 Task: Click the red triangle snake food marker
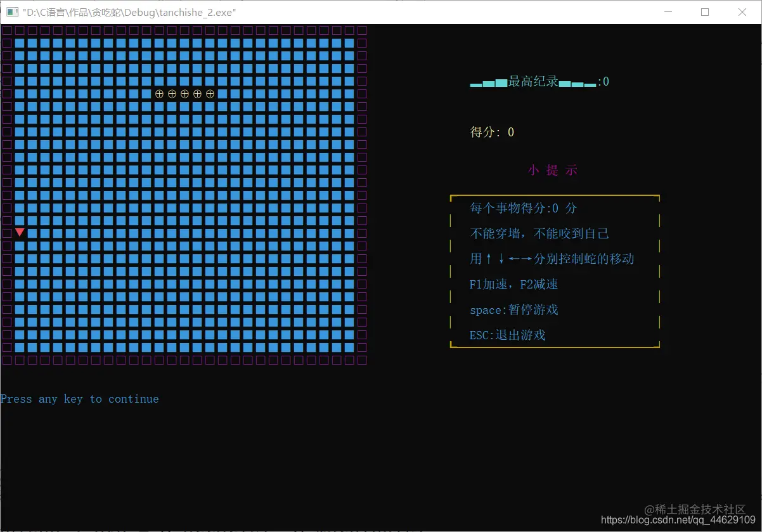click(x=20, y=232)
